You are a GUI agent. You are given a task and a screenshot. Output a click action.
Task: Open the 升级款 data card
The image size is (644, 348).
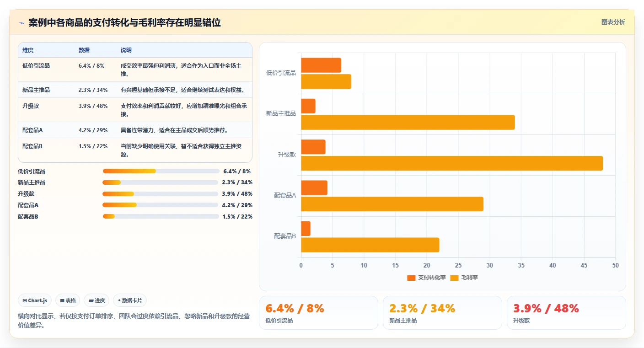click(566, 313)
